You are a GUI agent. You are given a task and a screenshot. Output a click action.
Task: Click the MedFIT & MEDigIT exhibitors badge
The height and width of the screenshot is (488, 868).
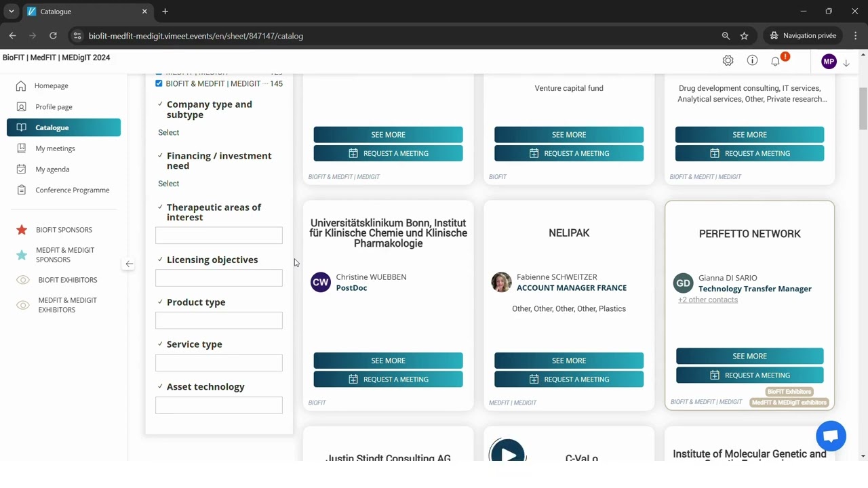coord(789,403)
